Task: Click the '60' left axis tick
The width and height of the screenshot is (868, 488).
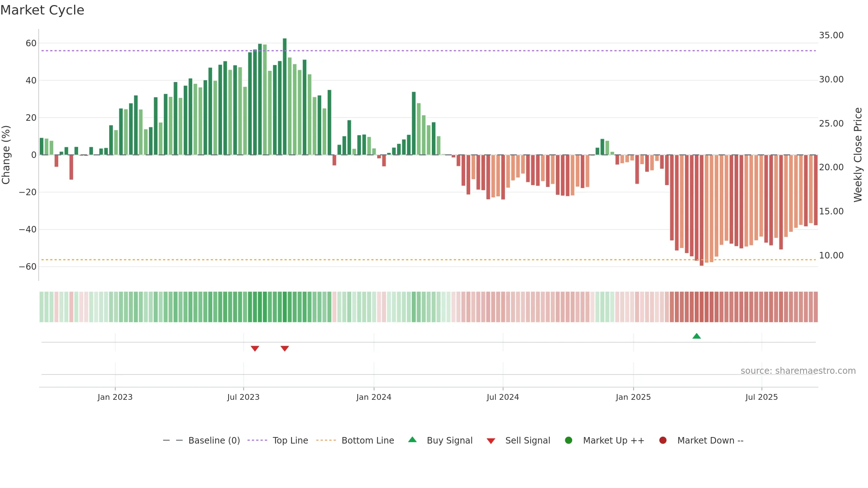Action: pyautogui.click(x=31, y=43)
